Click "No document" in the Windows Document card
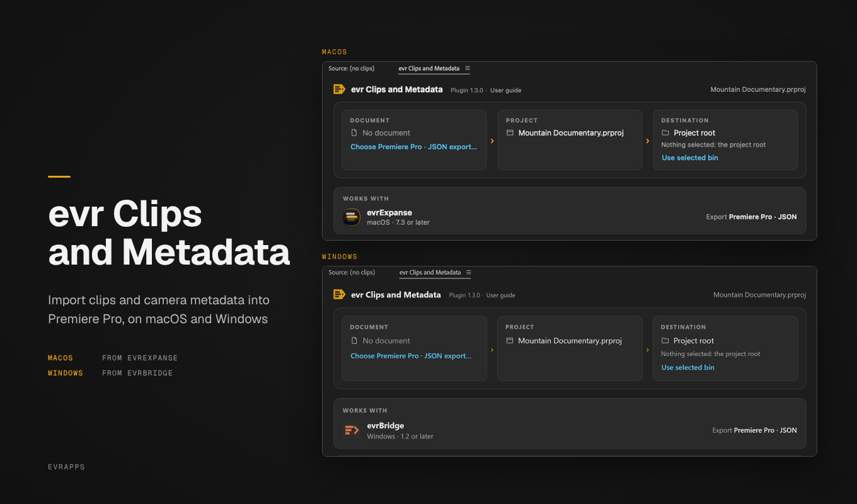 coord(386,341)
